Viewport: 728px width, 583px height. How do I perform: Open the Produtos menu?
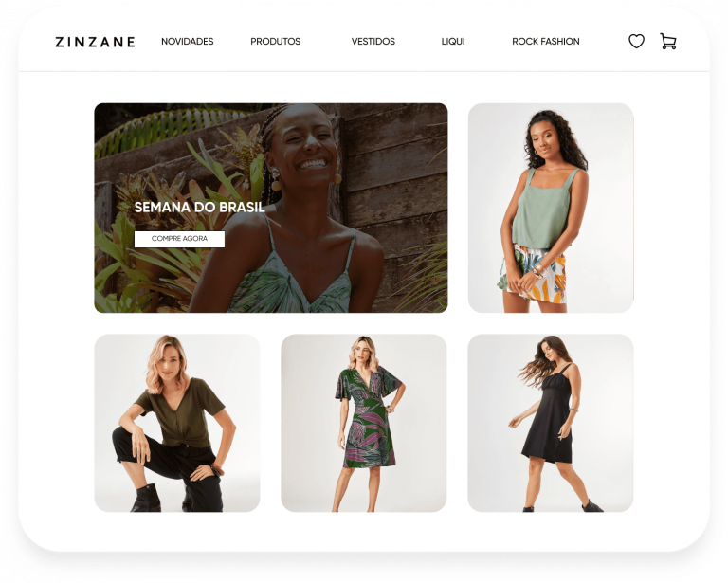(275, 42)
